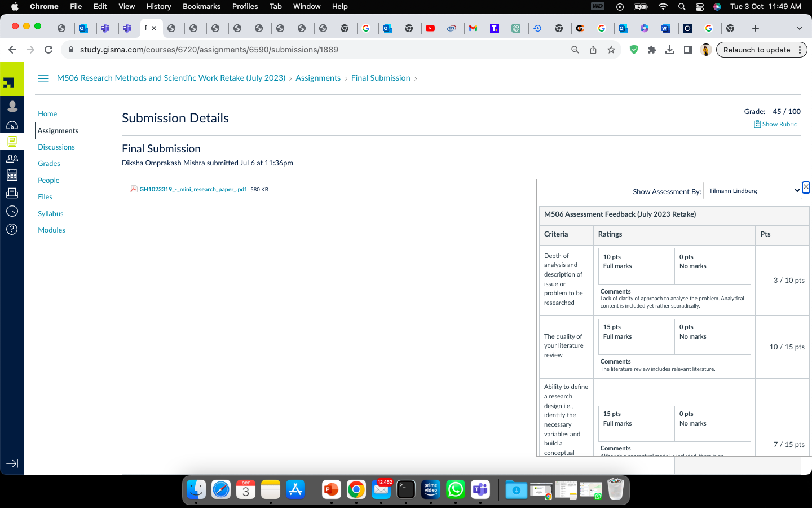Open Groups icon in Canvas sidebar
This screenshot has width=812, height=508.
[12, 159]
